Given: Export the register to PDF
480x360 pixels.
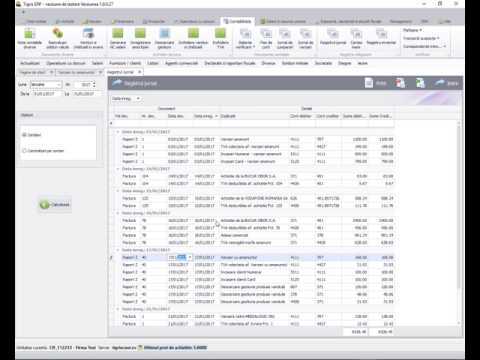Looking at the screenshot, I should (400, 83).
